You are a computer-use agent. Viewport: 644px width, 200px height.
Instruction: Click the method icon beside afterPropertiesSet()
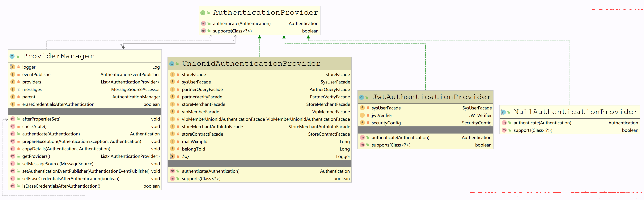pos(13,119)
